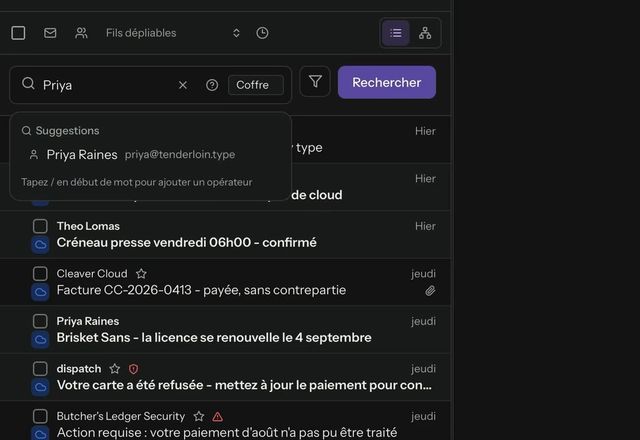This screenshot has width=640, height=440.
Task: Click cloud icon on Action requise row
Action: coord(40,433)
